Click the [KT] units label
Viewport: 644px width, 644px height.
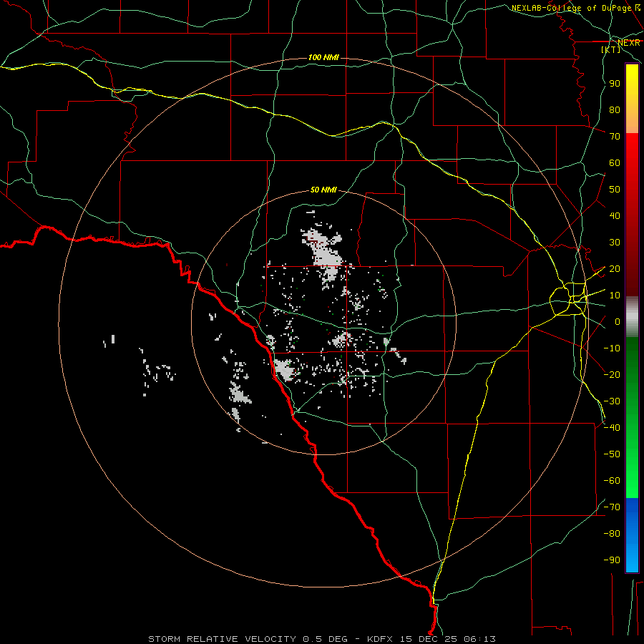pos(611,49)
